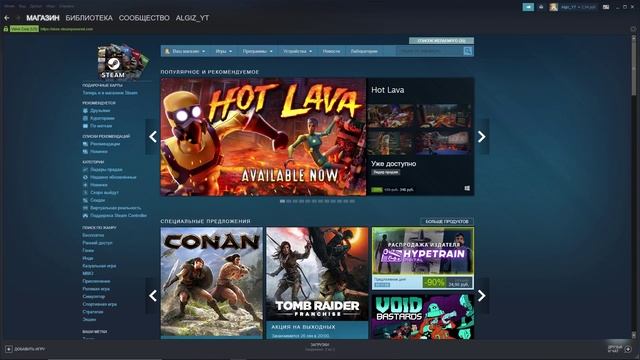Click the -90% discount badge on Hypetrain
The width and height of the screenshot is (640, 360).
click(x=434, y=282)
